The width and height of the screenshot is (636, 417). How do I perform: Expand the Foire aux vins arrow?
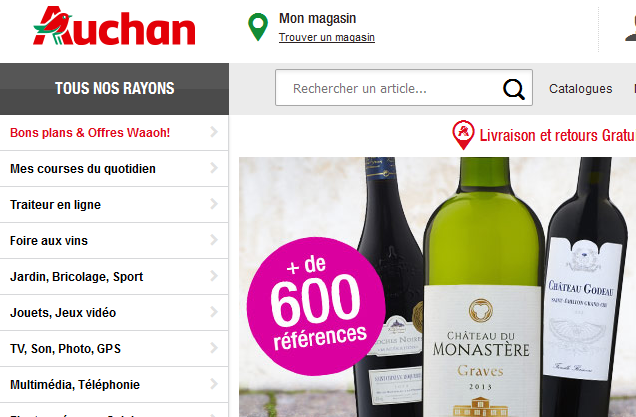pos(214,240)
